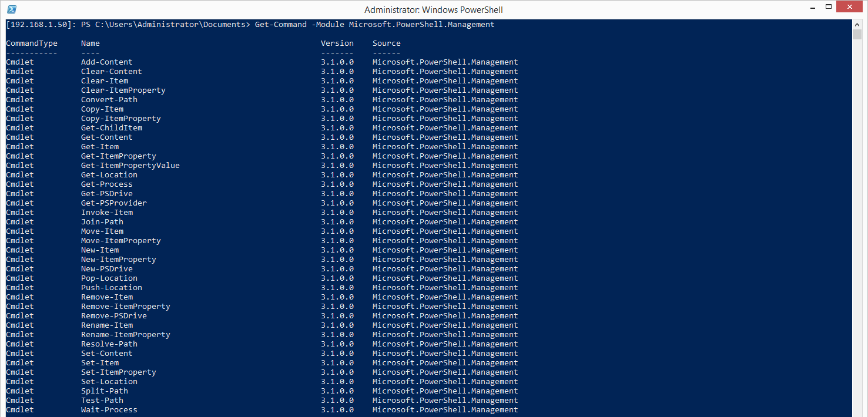Click the 'Clear-ItemProperty' cmdlet name

pyautogui.click(x=123, y=90)
